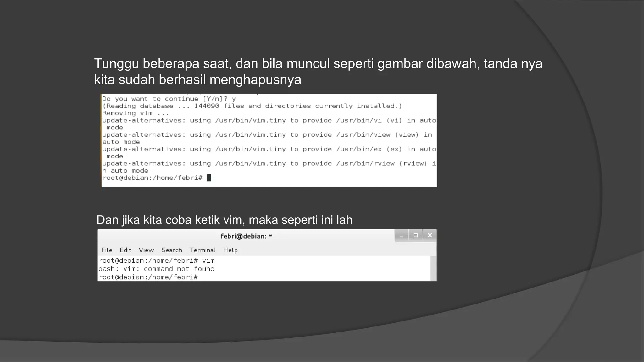Click the '/usr/bin/ex (ex)' update-alternatives line

click(269, 152)
